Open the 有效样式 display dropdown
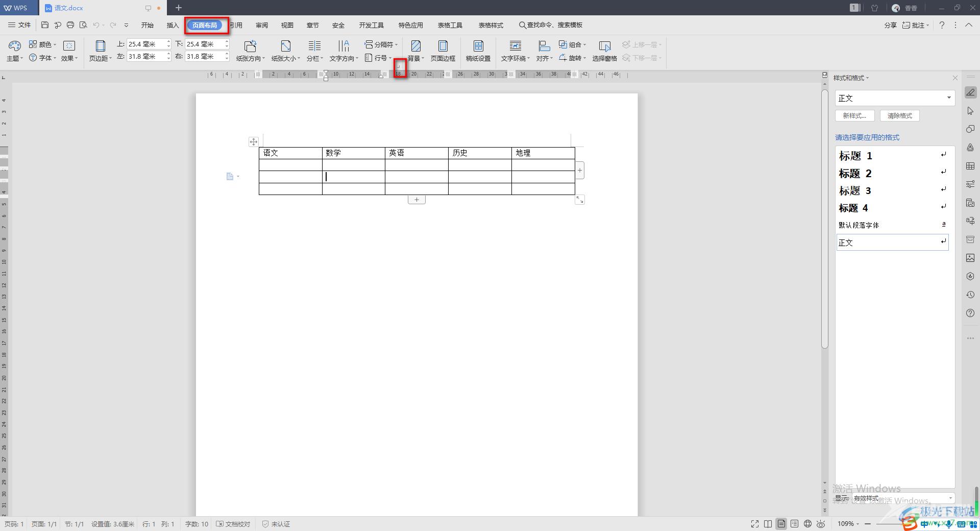 [x=903, y=498]
